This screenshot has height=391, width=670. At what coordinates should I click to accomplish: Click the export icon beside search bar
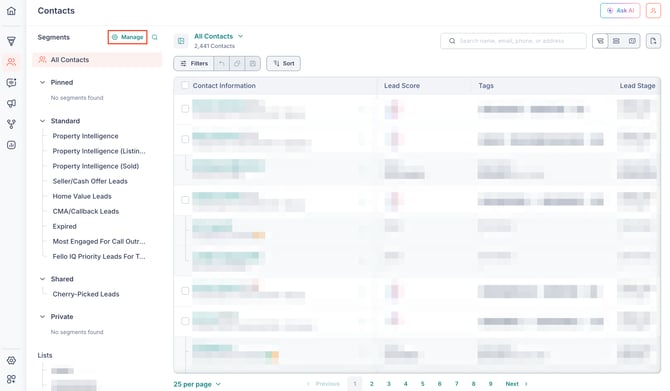coord(653,41)
